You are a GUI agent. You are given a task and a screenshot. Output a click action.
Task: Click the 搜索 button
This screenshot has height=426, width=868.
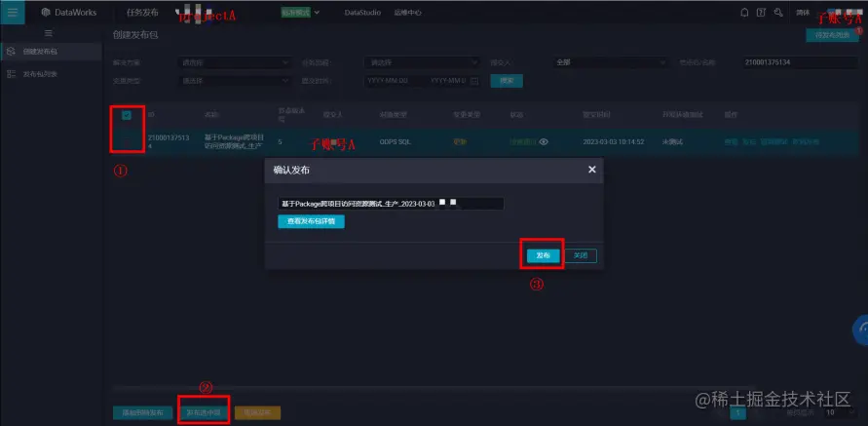click(507, 81)
